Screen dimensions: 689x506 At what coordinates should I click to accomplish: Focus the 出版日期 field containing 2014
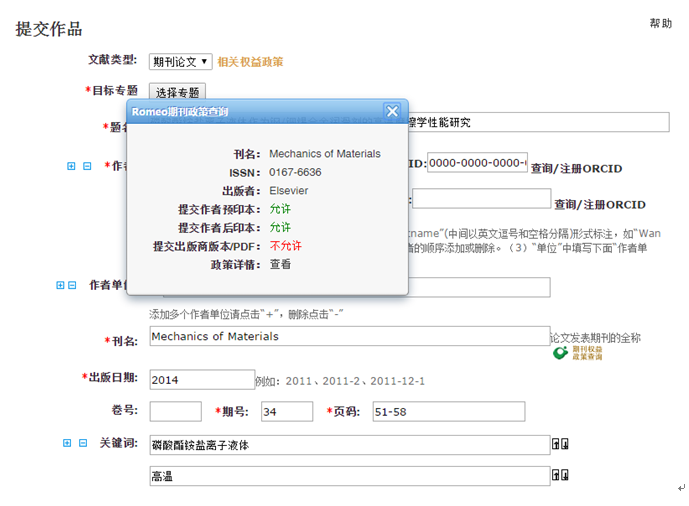click(202, 380)
